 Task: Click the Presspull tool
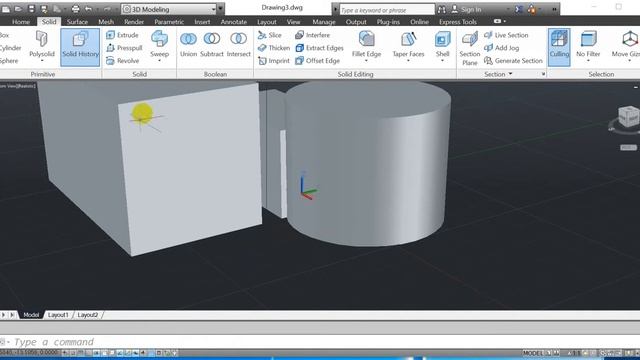[x=124, y=48]
